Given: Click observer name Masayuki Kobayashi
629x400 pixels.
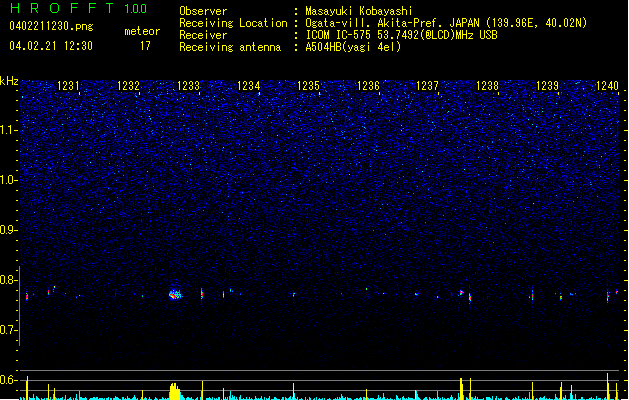Looking at the screenshot, I should point(359,11).
